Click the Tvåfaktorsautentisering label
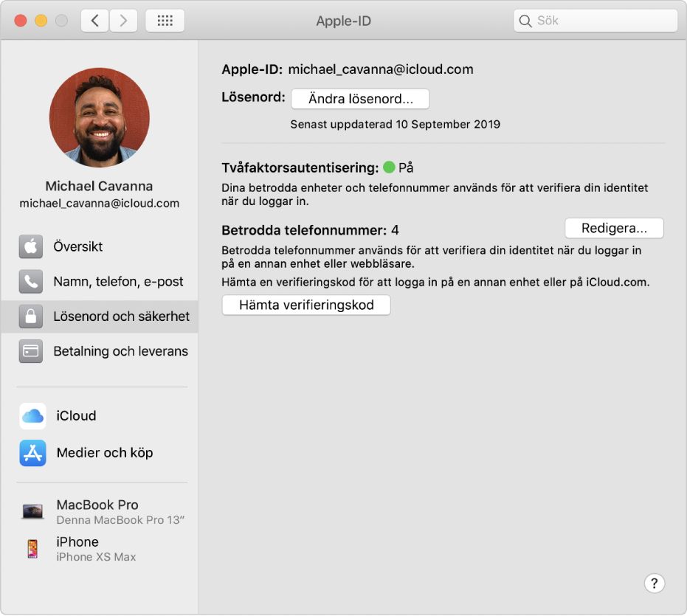This screenshot has width=687, height=616. pos(300,167)
